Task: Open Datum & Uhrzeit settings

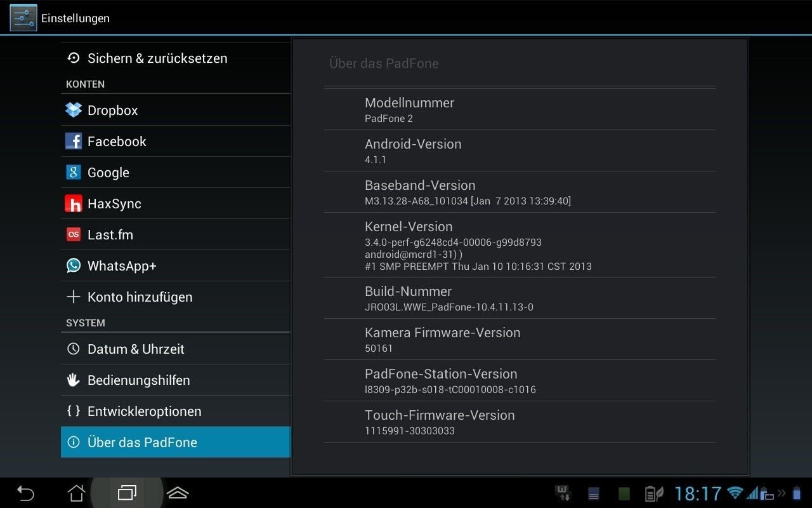Action: pos(176,349)
